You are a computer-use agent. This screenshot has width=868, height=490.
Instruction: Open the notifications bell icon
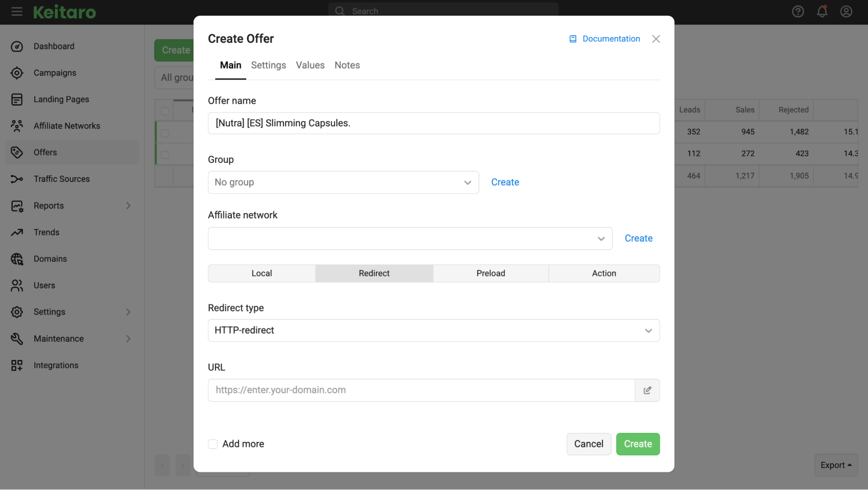[x=822, y=11]
